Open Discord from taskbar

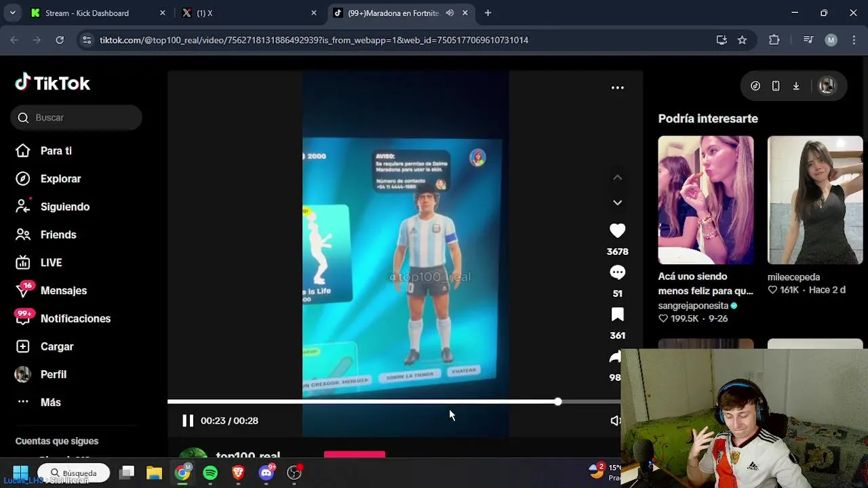pyautogui.click(x=267, y=472)
